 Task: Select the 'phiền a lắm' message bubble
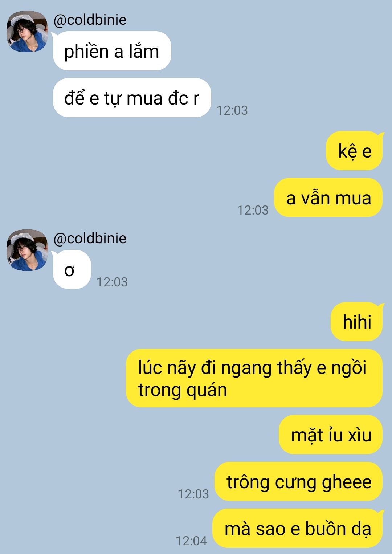click(112, 51)
